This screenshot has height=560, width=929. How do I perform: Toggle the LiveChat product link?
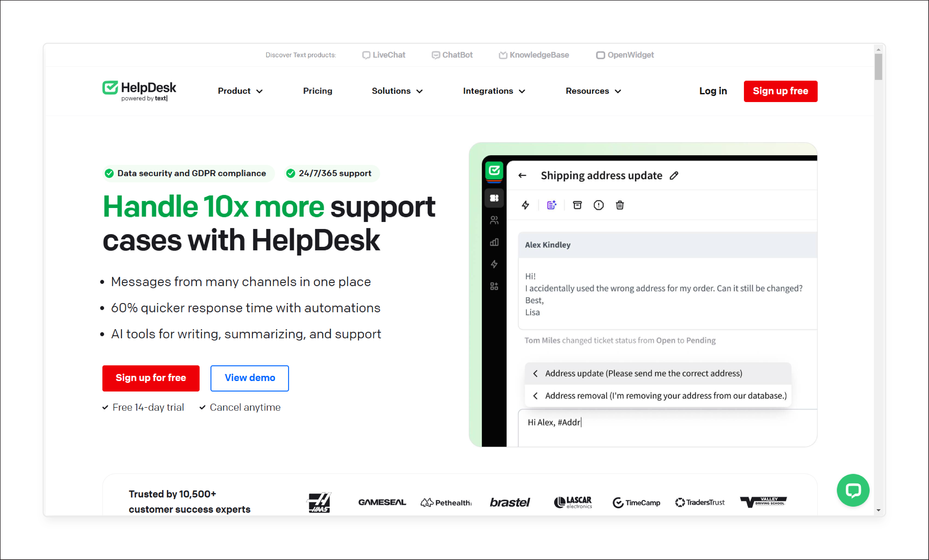coord(384,55)
